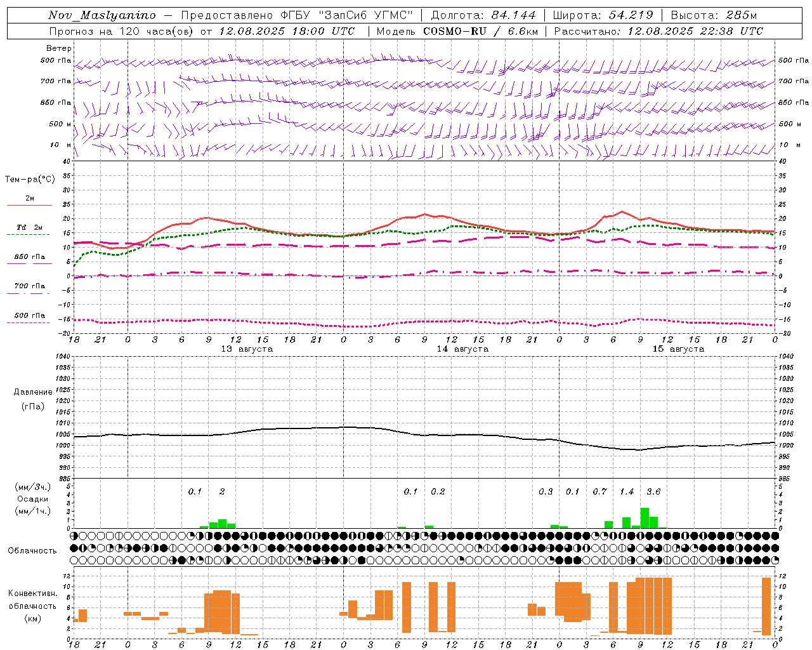The width and height of the screenshot is (812, 650).
Task: Click the 0.3 precipitation total value
Action: tap(546, 492)
